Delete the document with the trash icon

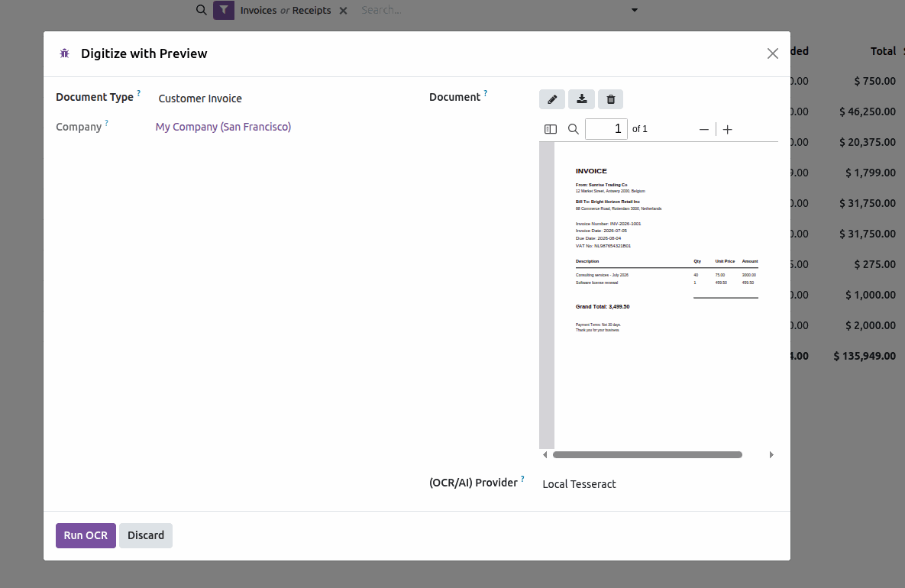pyautogui.click(x=611, y=99)
